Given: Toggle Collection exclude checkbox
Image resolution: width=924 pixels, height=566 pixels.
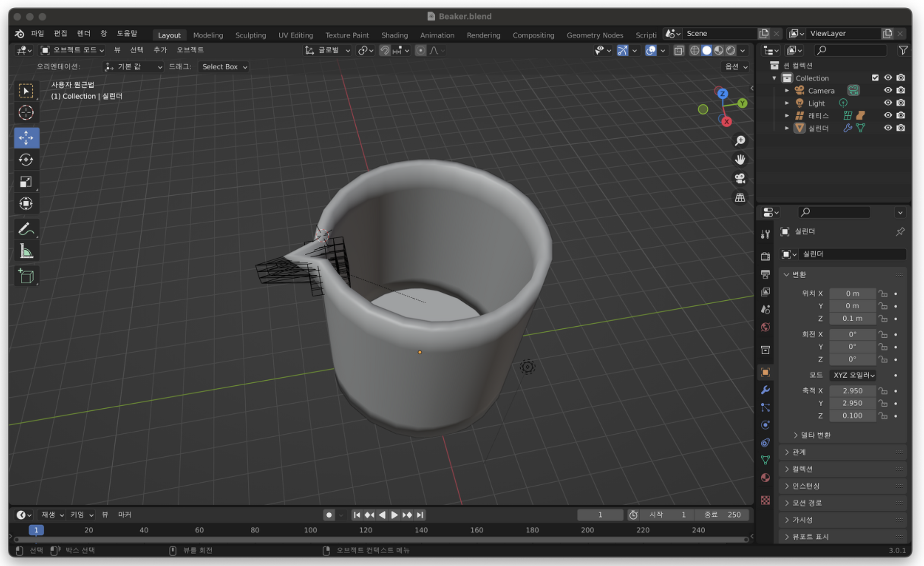Looking at the screenshot, I should [x=875, y=78].
